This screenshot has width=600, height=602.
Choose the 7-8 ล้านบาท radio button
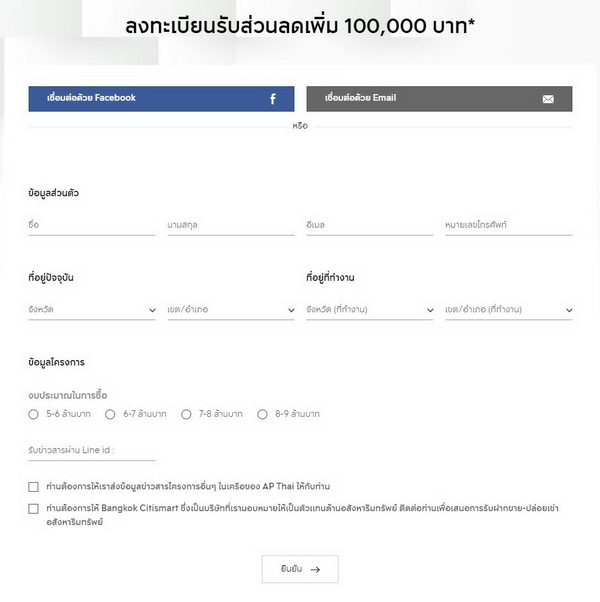pyautogui.click(x=186, y=414)
